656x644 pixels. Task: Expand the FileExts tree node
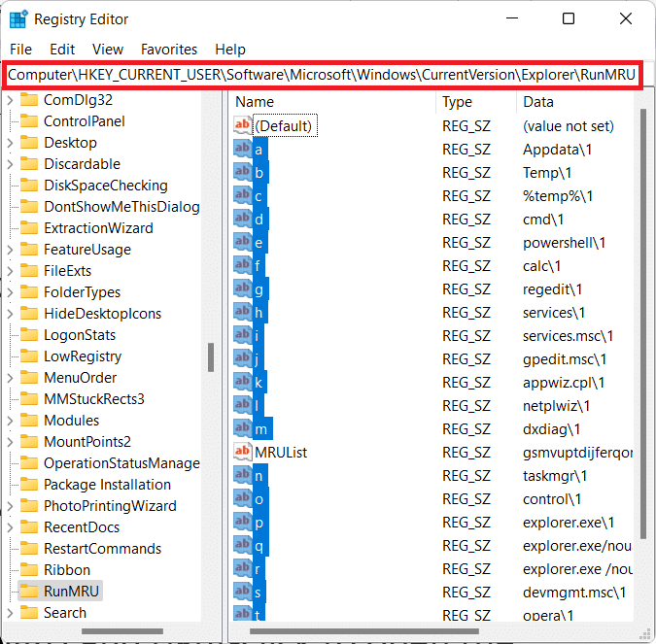point(11,271)
